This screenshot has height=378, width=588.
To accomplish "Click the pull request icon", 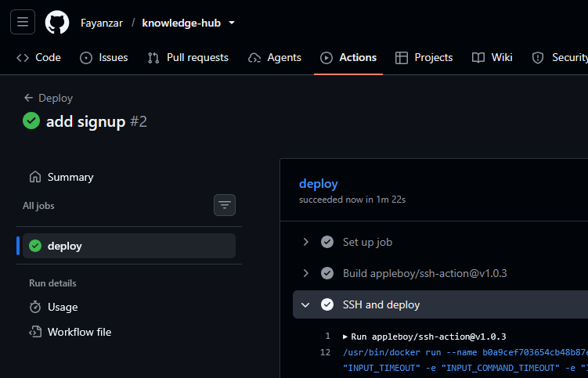I will (x=153, y=58).
